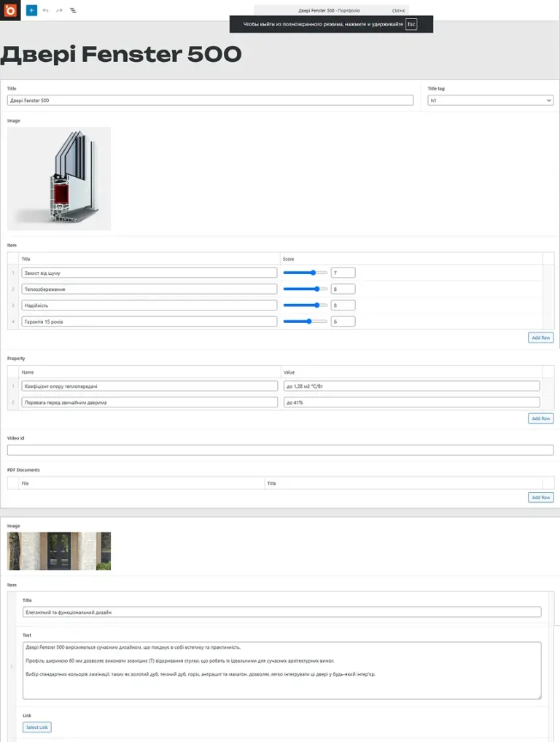
Task: Click the Esc key hint
Action: (411, 24)
